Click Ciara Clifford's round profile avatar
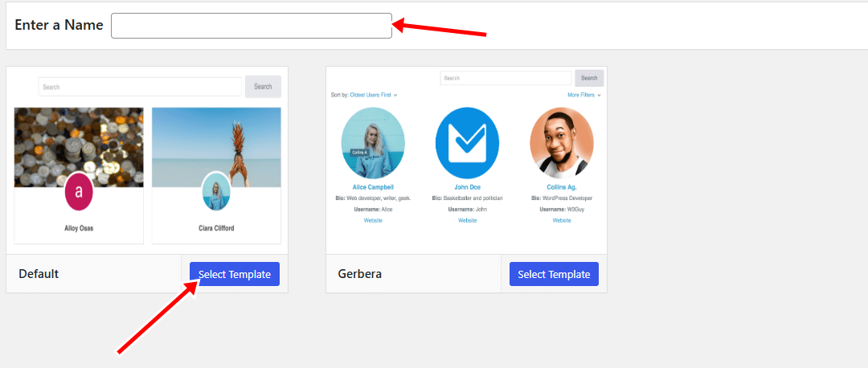Screen dimensions: 868x368 [x=215, y=191]
